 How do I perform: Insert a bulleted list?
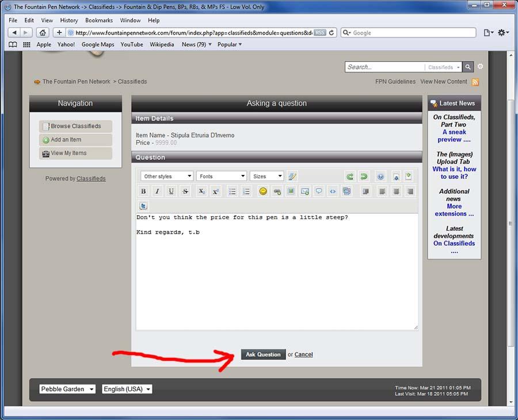tap(232, 192)
